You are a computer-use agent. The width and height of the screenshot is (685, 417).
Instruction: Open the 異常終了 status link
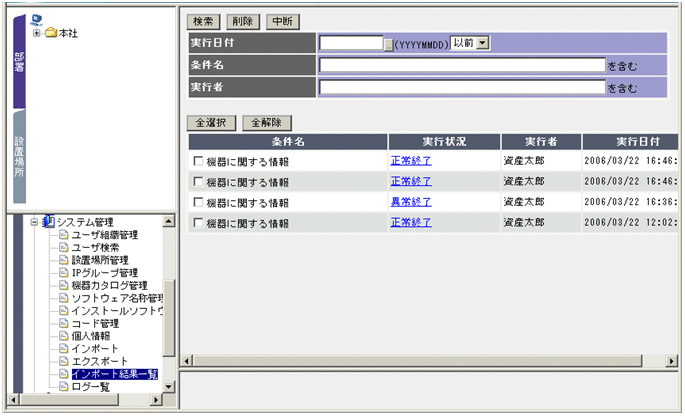coord(411,202)
